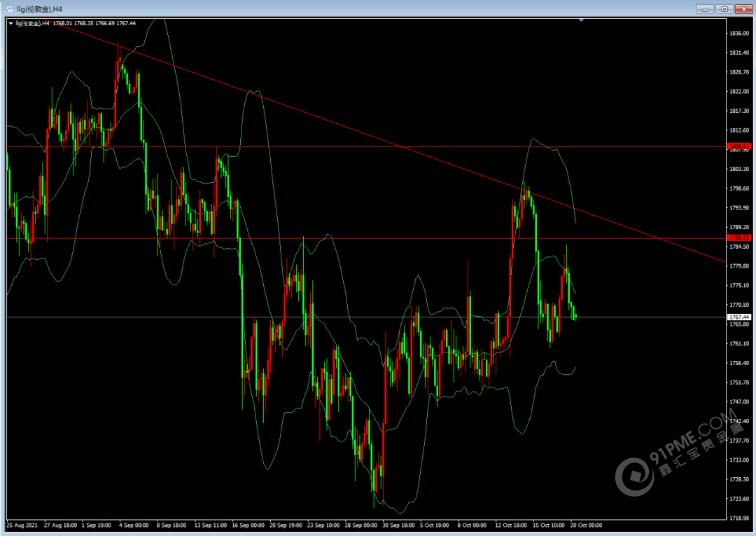
Task: Click the 1770.50 price axis label
Action: click(x=740, y=305)
